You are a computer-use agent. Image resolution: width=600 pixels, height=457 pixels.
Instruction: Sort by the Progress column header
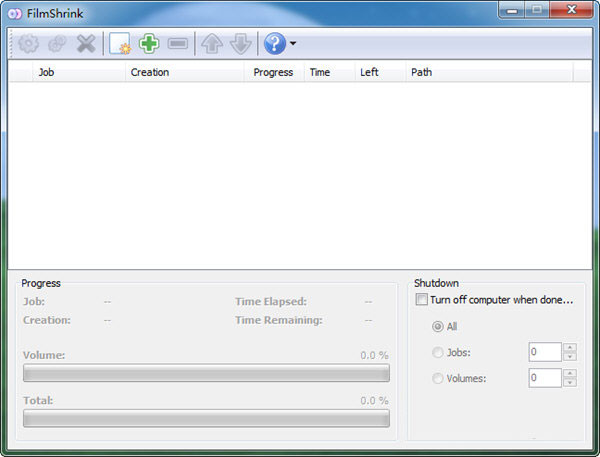click(274, 72)
